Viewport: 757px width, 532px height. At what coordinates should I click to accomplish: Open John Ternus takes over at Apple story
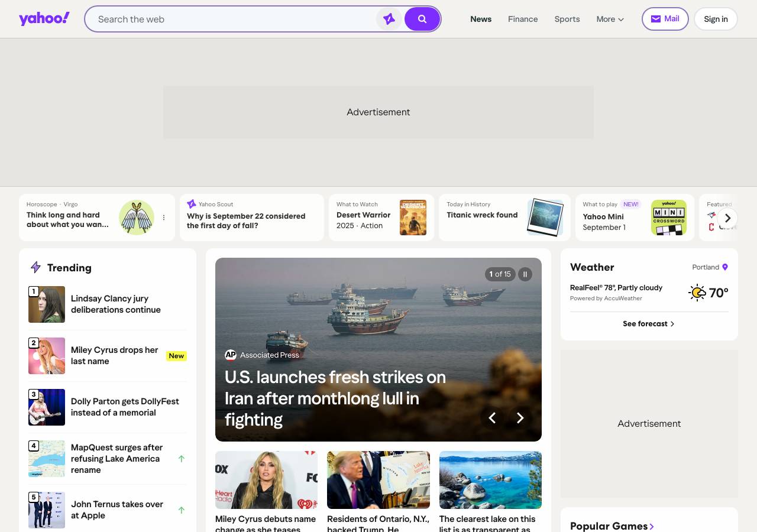[x=117, y=510]
